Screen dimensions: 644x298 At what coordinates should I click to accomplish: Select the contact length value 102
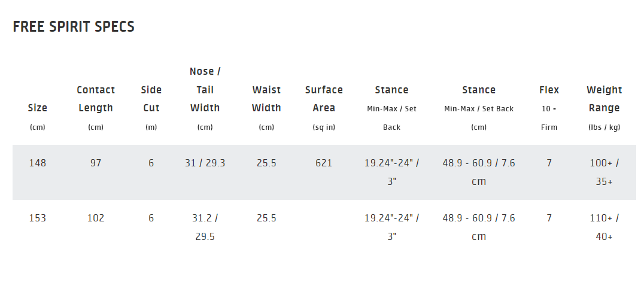click(x=96, y=218)
